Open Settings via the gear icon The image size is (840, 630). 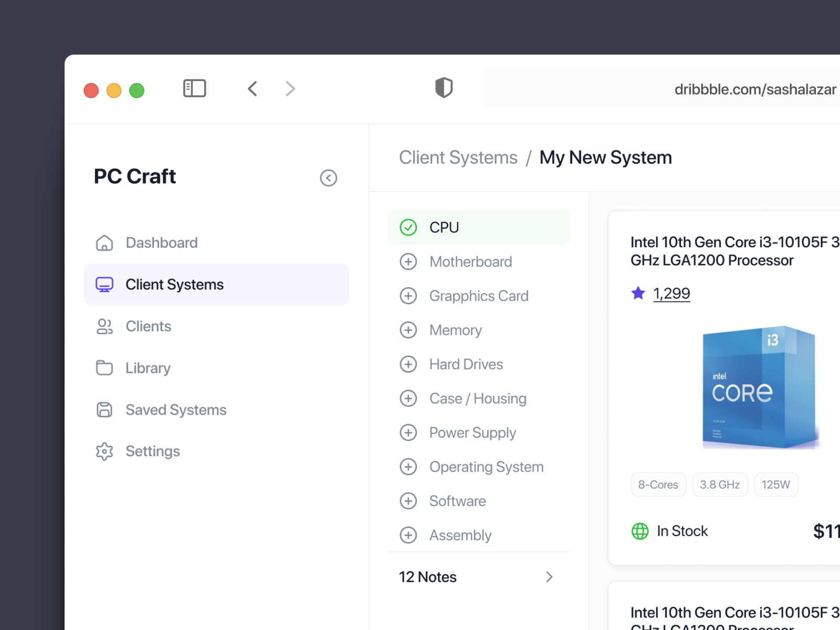(x=104, y=451)
